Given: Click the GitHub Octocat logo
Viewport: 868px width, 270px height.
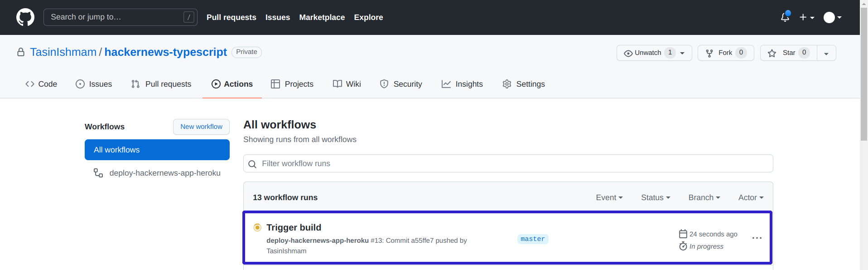Looking at the screenshot, I should pos(25,17).
